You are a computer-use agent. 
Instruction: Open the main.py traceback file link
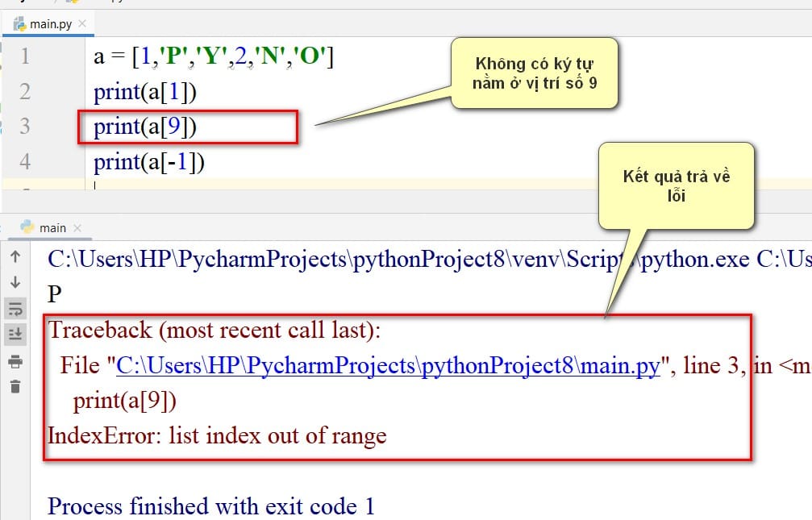(x=389, y=366)
